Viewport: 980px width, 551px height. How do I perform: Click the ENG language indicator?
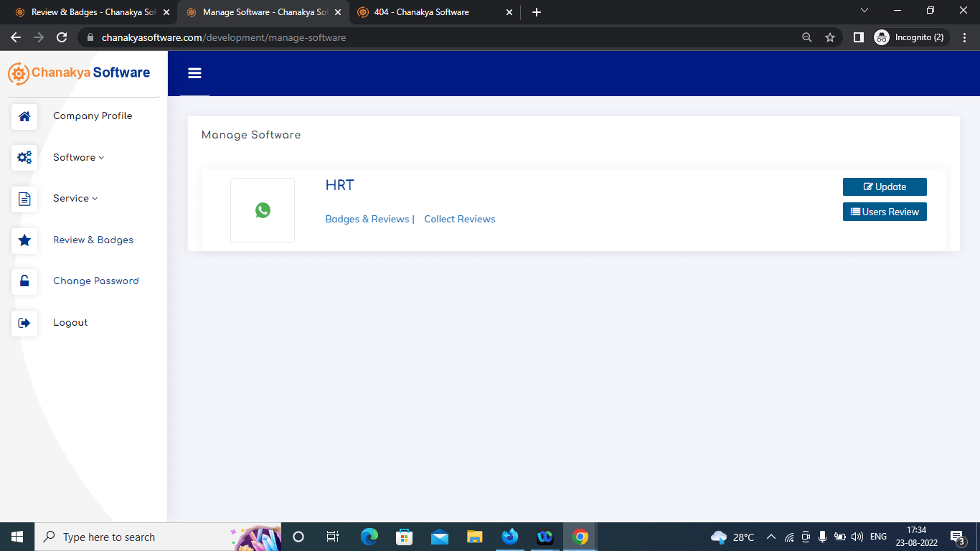pos(878,537)
